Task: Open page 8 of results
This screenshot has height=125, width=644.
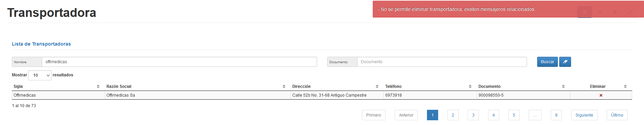Action: pyautogui.click(x=556, y=115)
